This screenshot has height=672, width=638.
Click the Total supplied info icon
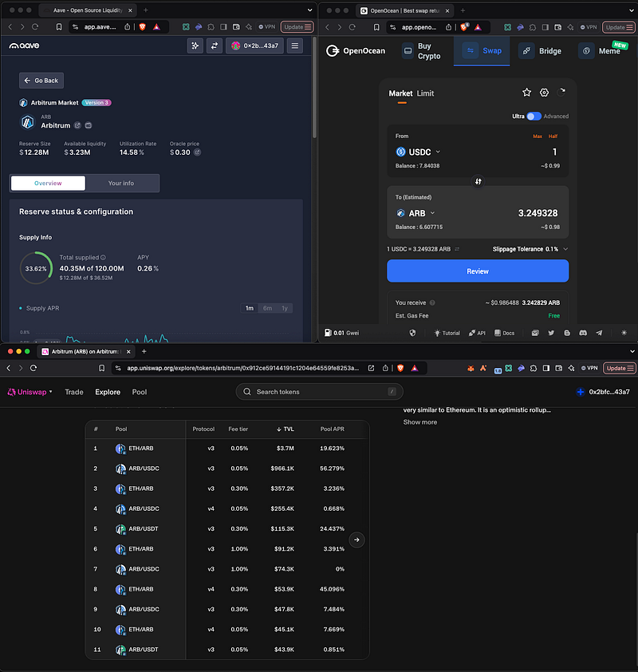[103, 258]
